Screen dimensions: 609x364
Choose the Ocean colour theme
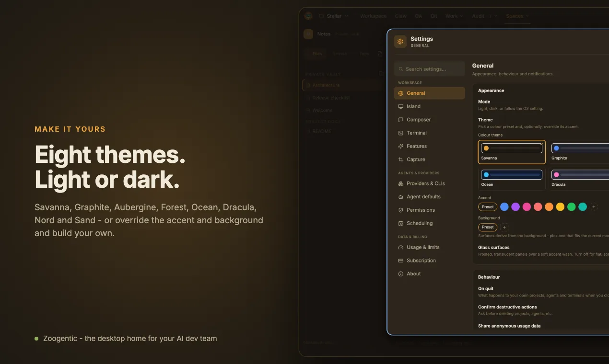[x=512, y=178]
